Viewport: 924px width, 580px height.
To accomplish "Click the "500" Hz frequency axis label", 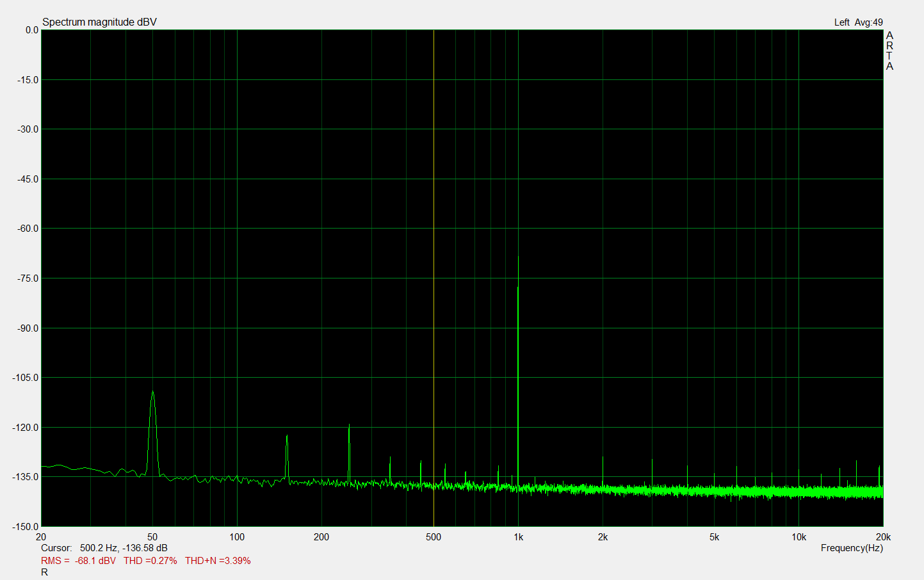I will [434, 537].
